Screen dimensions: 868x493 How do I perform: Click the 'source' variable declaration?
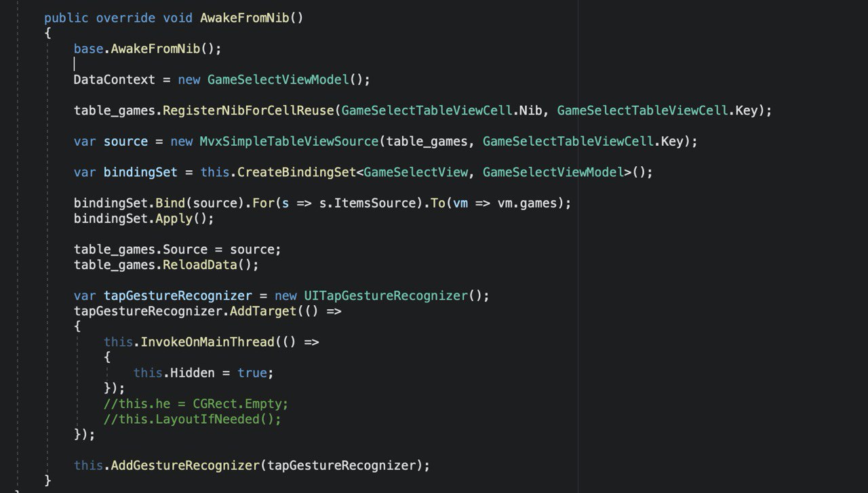125,141
